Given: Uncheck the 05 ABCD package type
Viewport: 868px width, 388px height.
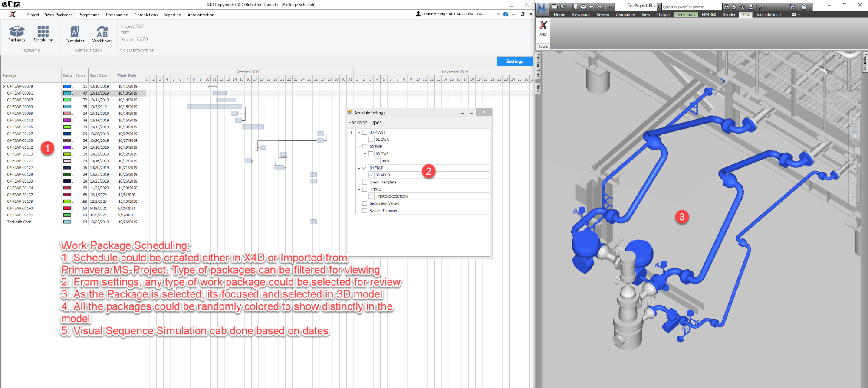Looking at the screenshot, I should [371, 175].
